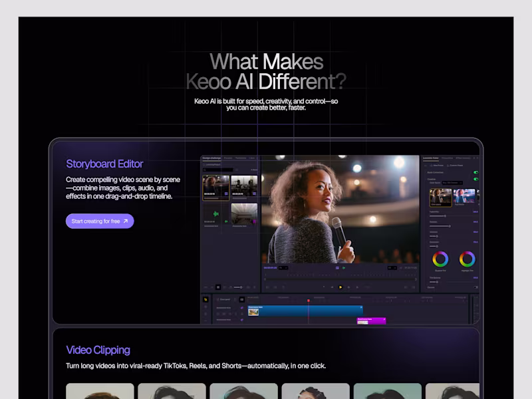Click the red playhead marker on timeline
This screenshot has width=532, height=399.
(309, 301)
